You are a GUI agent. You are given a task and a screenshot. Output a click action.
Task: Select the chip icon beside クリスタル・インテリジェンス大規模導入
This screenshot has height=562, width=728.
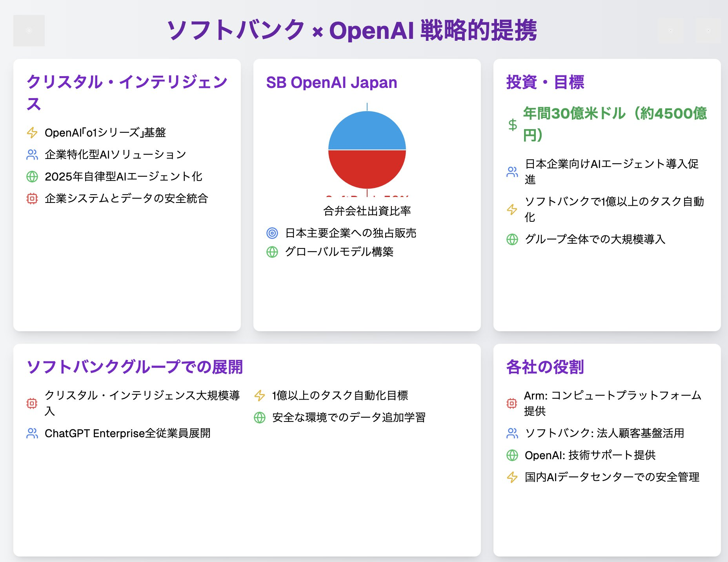(32, 402)
